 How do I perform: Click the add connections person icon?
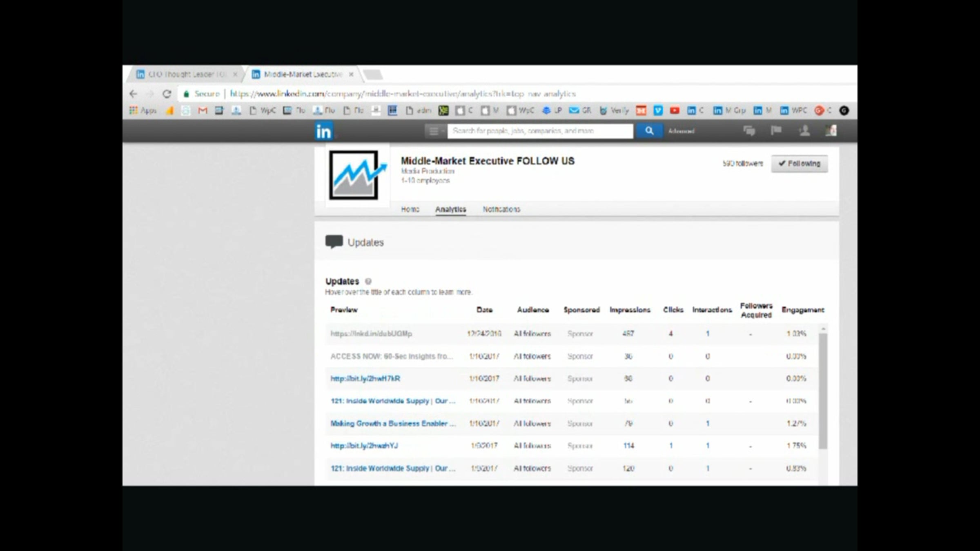tap(804, 131)
